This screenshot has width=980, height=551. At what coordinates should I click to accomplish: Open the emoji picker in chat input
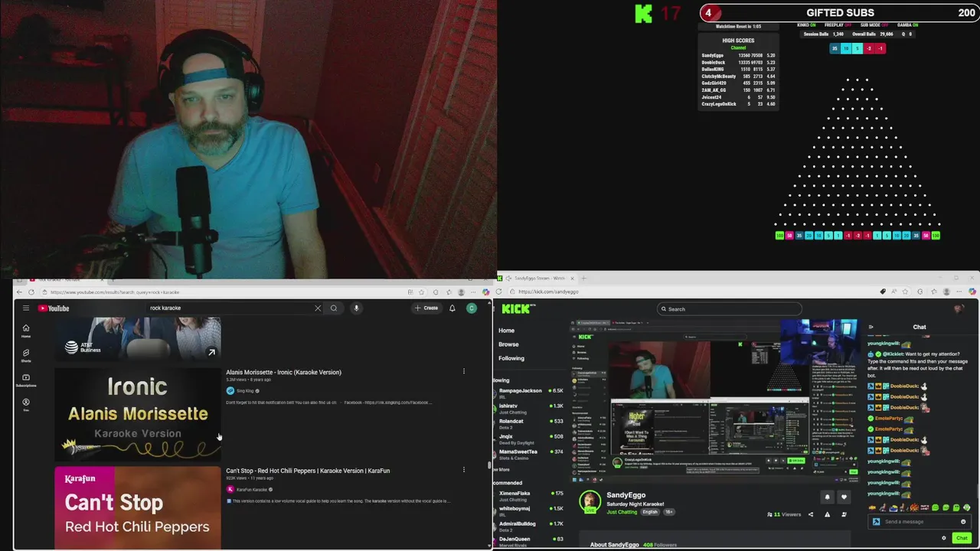(963, 522)
